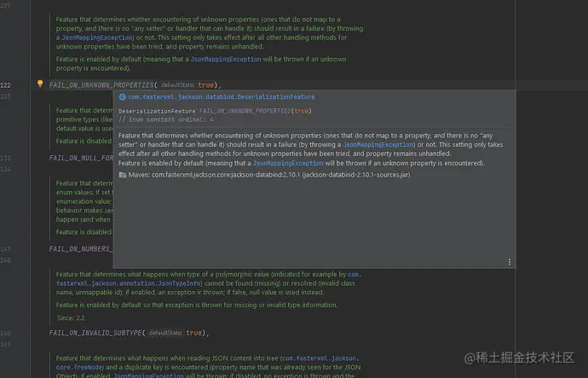This screenshot has width=588, height=378.
Task: Click the defaultState hint on line 122
Action: tap(177, 85)
